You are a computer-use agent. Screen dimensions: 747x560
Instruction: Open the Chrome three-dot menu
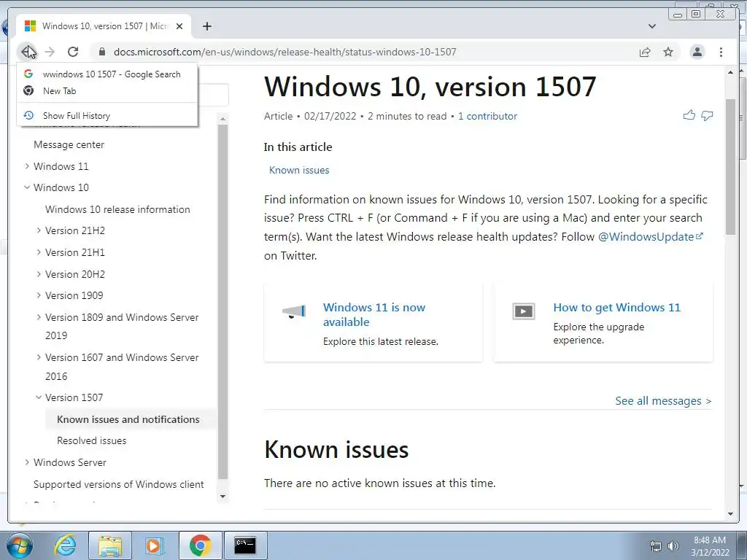click(x=721, y=52)
